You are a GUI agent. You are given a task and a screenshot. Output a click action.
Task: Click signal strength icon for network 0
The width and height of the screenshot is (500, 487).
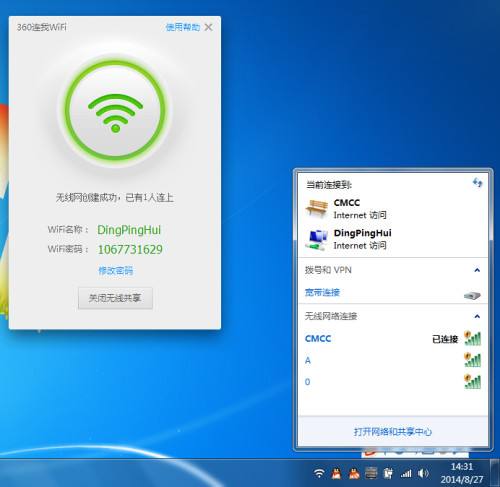point(473,381)
